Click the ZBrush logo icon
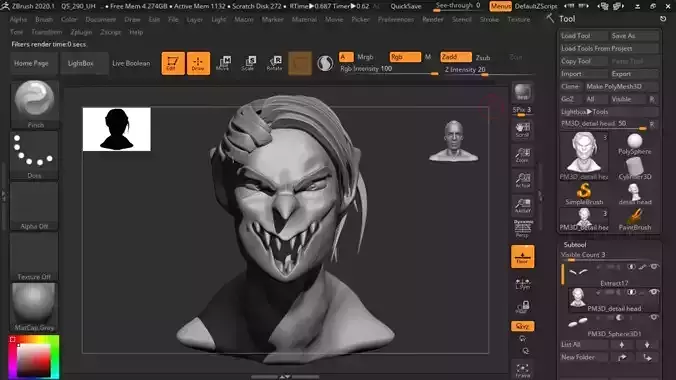This screenshot has width=676, height=380. coord(5,6)
